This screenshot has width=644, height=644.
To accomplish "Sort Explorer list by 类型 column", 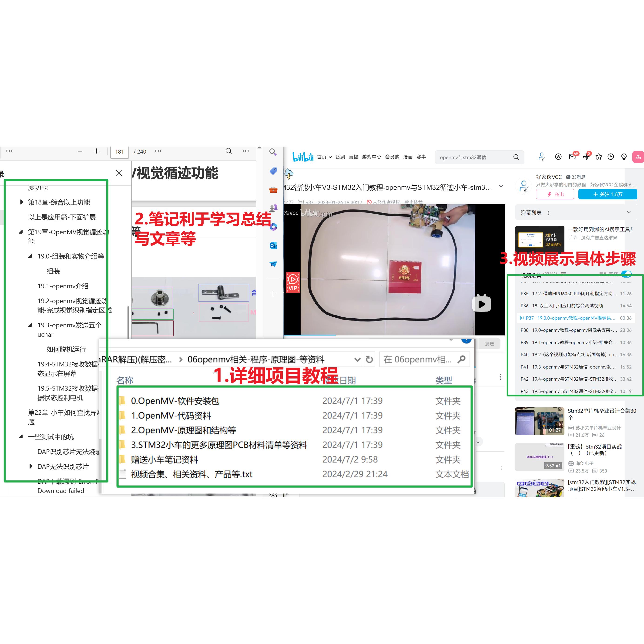I will [444, 380].
